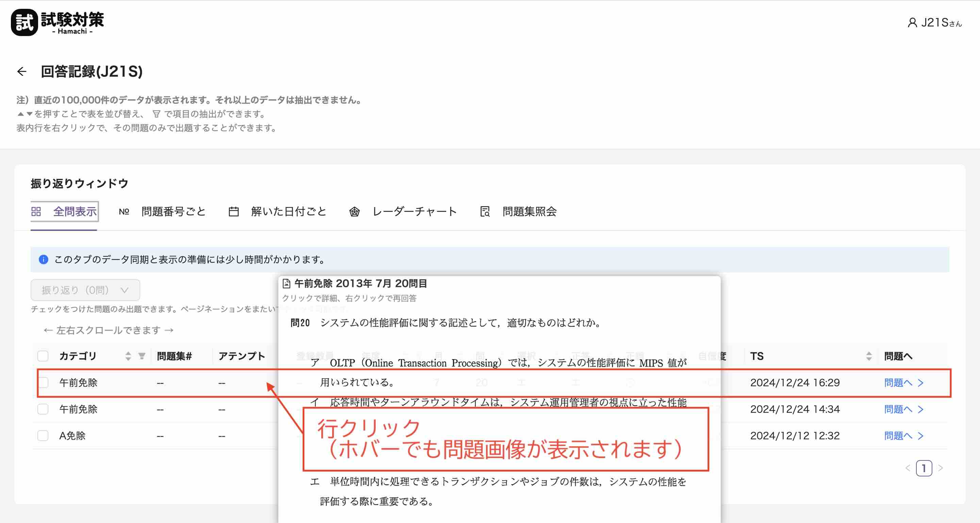This screenshot has height=523, width=980.
Task: Click the sort arrows on the TS column
Action: (869, 356)
